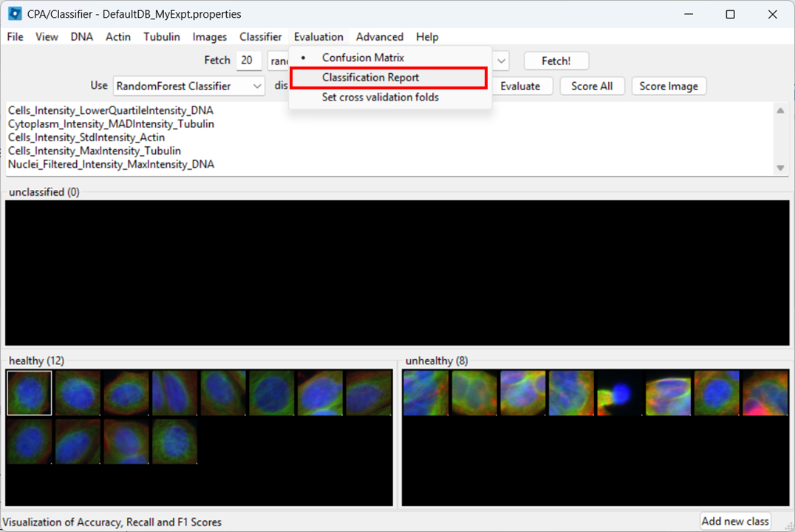Click the Evaluate button

pos(522,86)
